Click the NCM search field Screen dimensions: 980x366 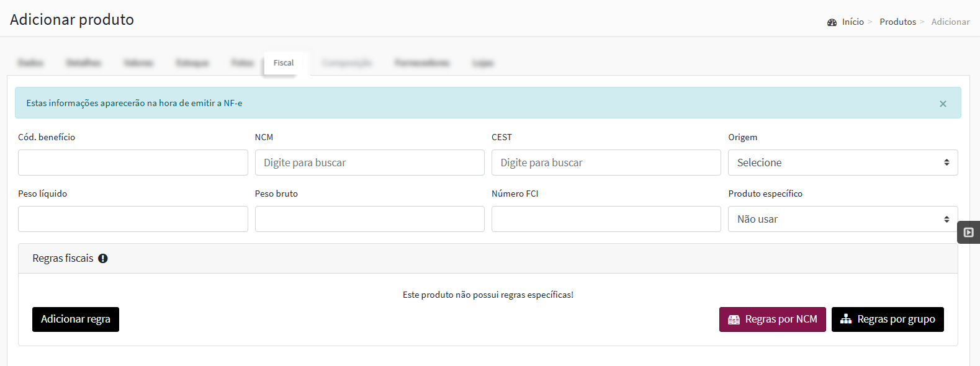pyautogui.click(x=370, y=163)
